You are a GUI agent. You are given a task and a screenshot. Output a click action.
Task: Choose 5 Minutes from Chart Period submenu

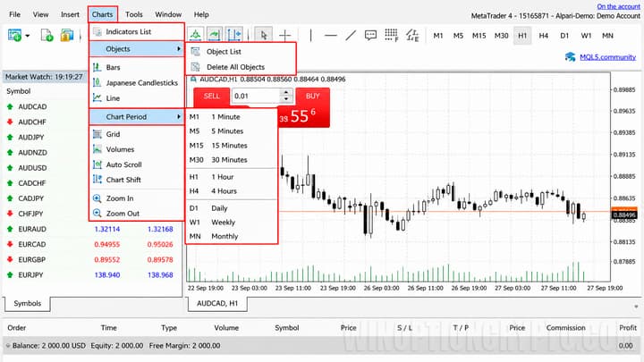[232, 131]
